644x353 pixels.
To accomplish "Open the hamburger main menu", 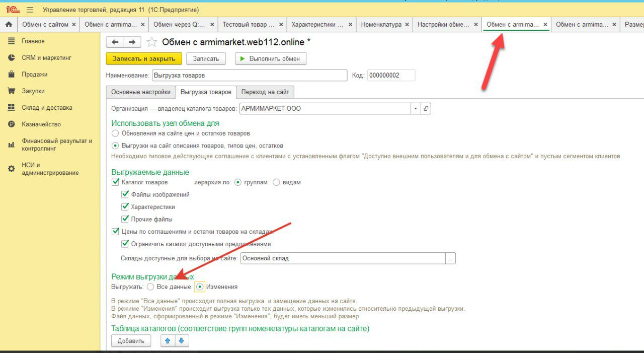I will pos(30,10).
